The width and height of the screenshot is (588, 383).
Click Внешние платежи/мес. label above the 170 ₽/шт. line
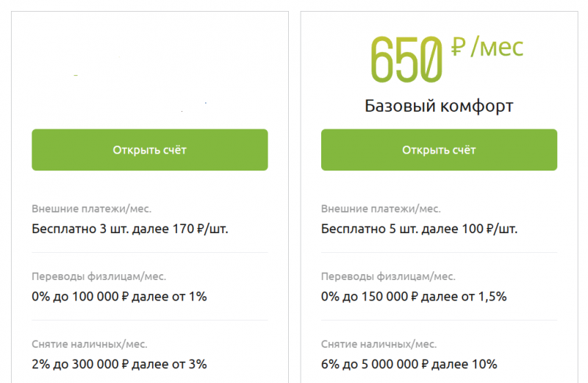pyautogui.click(x=92, y=209)
